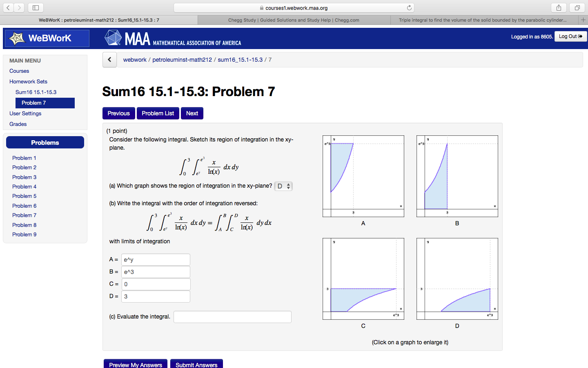This screenshot has height=368, width=588.
Task: Click the C = limit input field
Action: pos(156,284)
